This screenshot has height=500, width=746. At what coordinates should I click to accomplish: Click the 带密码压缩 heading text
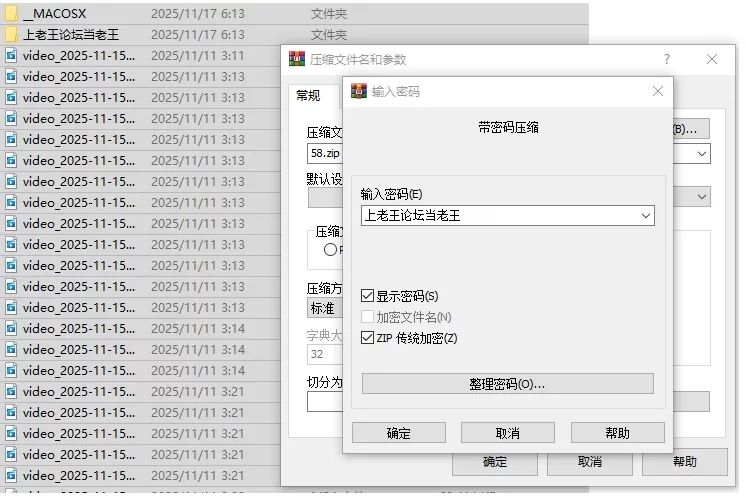pyautogui.click(x=508, y=127)
